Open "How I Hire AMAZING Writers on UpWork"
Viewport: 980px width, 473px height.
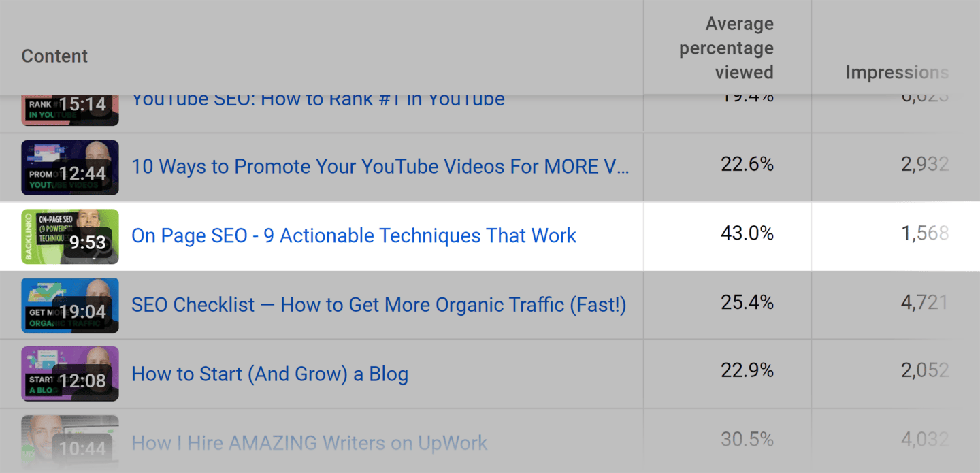[x=310, y=442]
